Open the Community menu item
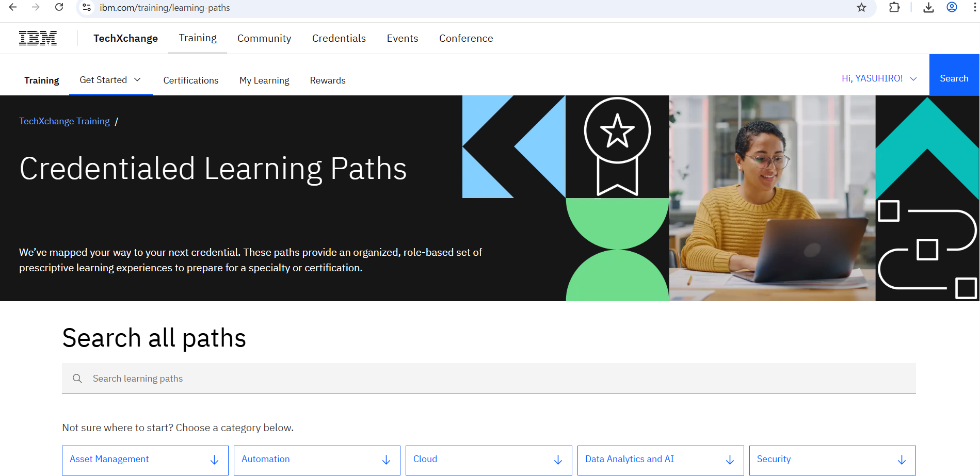The width and height of the screenshot is (980, 476). 264,38
